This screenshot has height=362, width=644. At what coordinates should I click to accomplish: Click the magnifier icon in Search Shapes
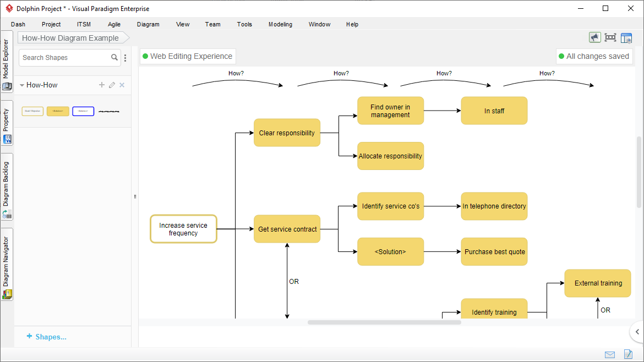click(114, 57)
